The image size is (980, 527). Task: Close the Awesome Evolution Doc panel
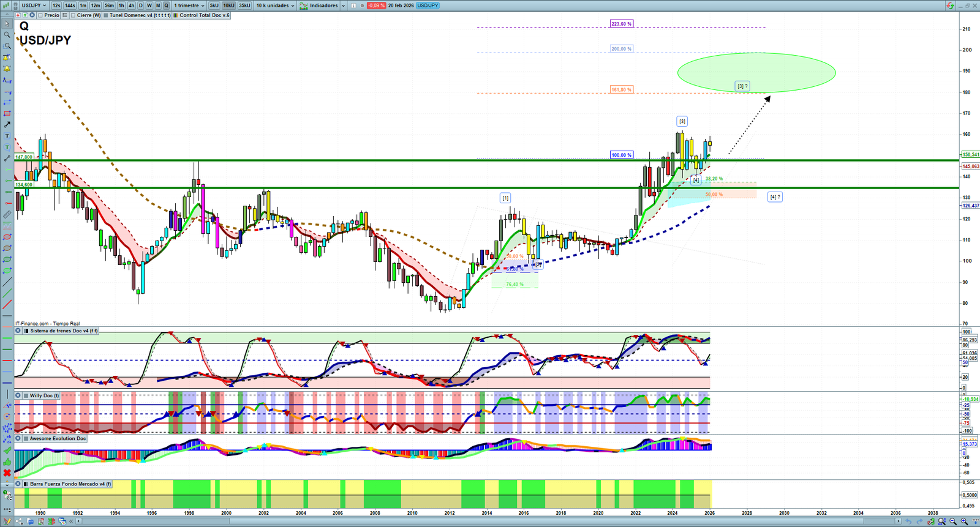click(x=18, y=439)
